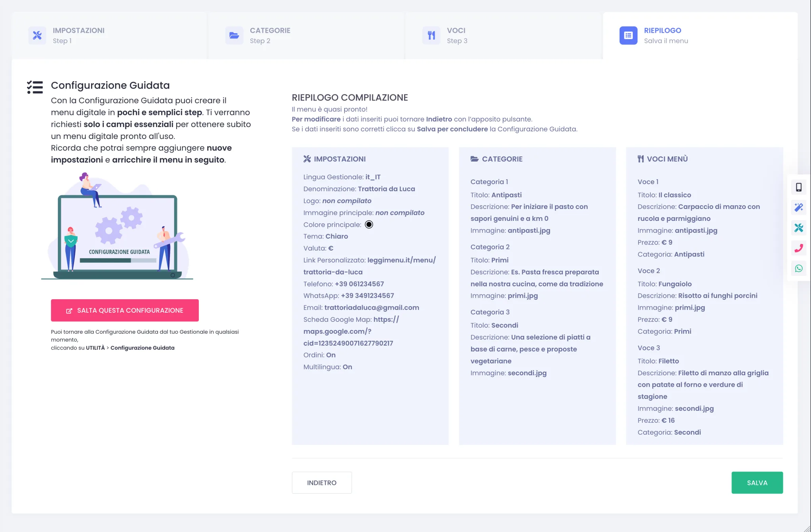Click the Ordini: On value
The width and height of the screenshot is (811, 532).
pos(331,355)
